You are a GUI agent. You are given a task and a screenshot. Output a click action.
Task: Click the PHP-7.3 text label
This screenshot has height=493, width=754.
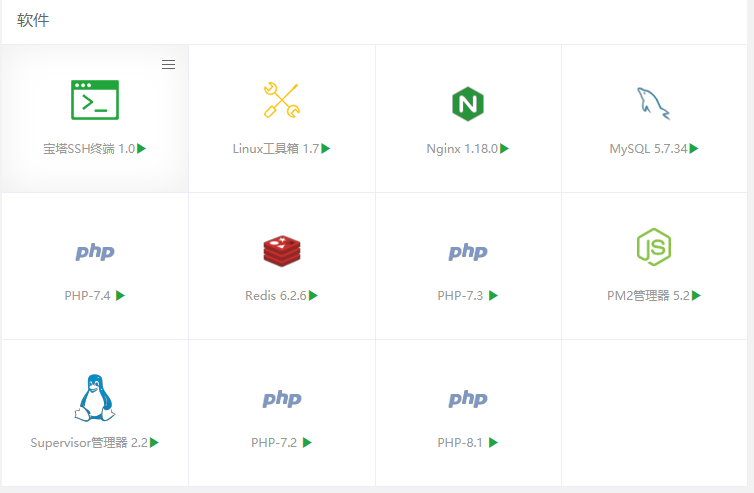(460, 295)
